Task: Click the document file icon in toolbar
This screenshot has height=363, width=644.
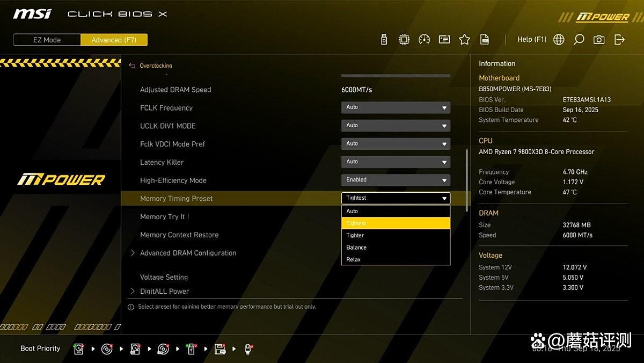Action: 485,39
